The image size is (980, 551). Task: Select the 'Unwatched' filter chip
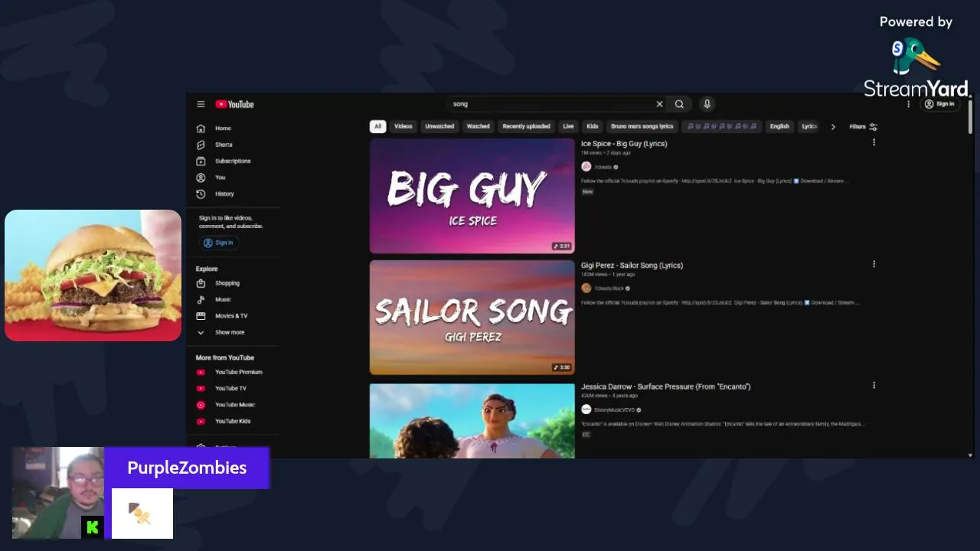(x=439, y=126)
